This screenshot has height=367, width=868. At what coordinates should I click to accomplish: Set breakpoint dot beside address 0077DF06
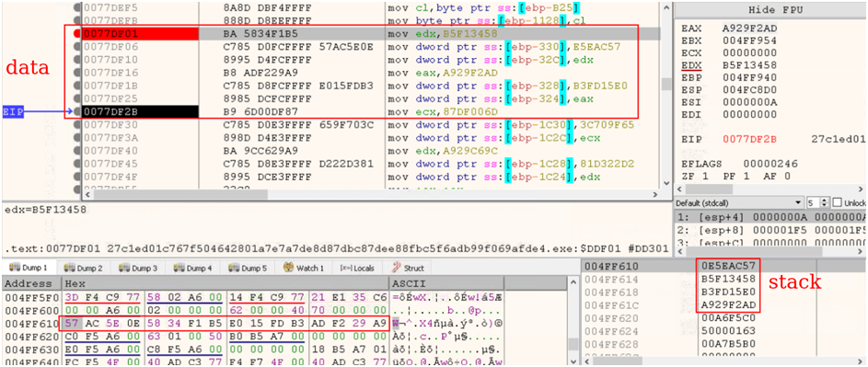[x=77, y=47]
